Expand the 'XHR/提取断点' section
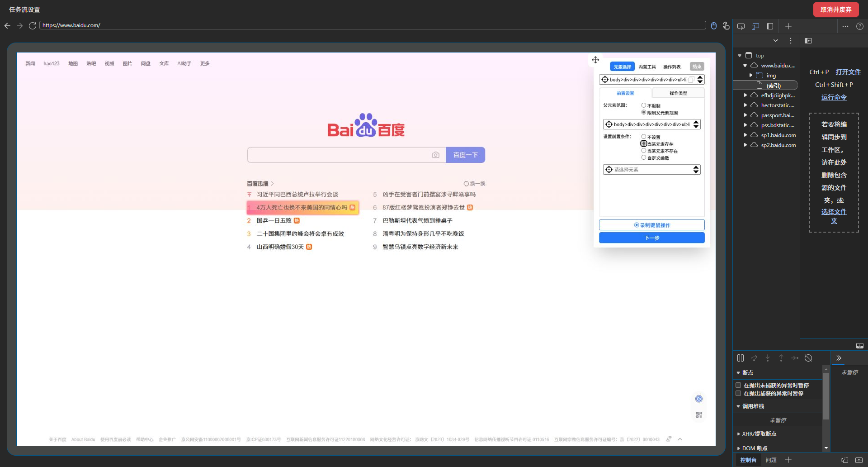Screen dimensions: 868x467 point(738,434)
